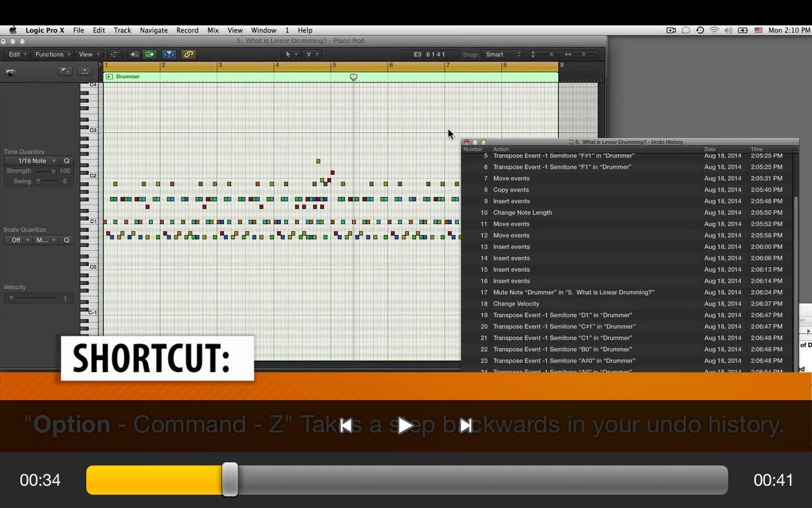Select undo step 23 Transpose Event A#0
Image resolution: width=812 pixels, height=508 pixels.
(627, 361)
